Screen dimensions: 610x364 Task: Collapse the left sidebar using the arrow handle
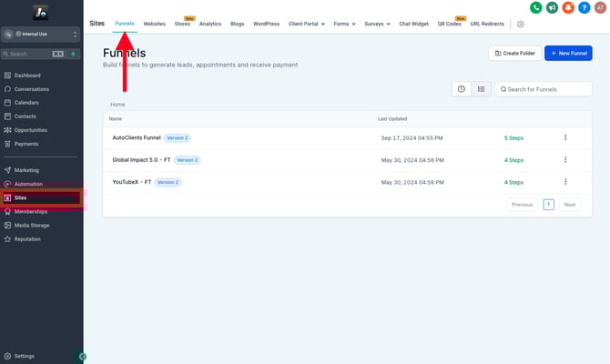coord(83,357)
